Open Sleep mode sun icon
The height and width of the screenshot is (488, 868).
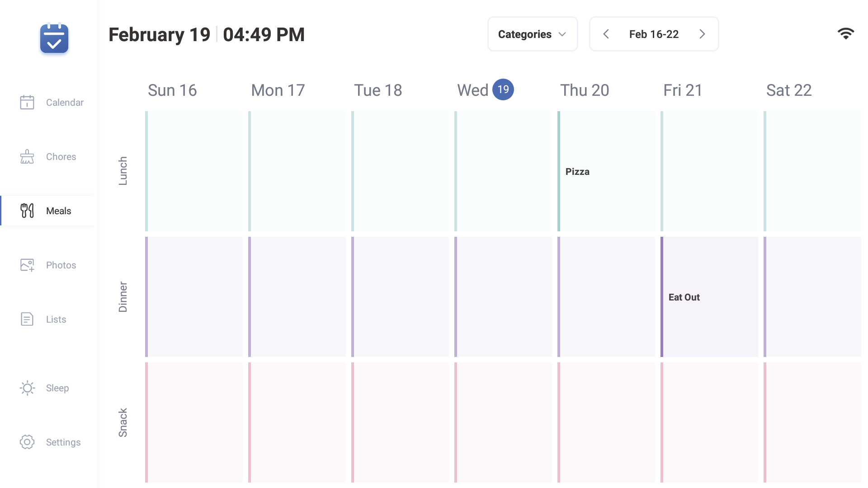tap(27, 388)
